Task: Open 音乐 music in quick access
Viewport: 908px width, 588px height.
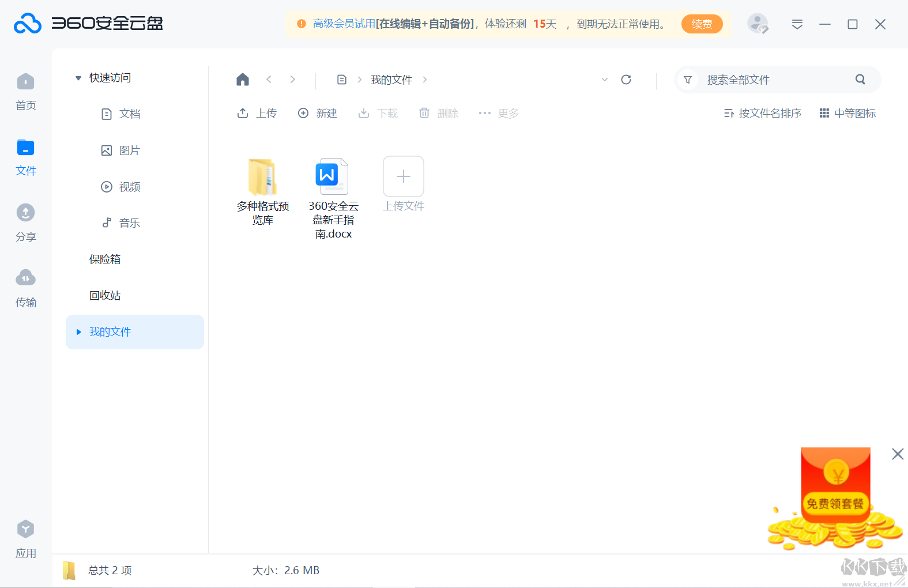Action: pyautogui.click(x=120, y=223)
